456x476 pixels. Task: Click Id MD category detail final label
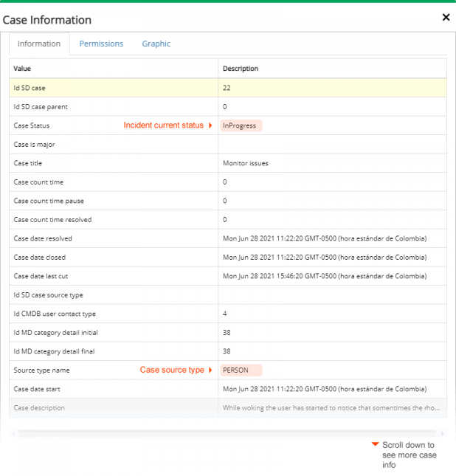pos(54,351)
